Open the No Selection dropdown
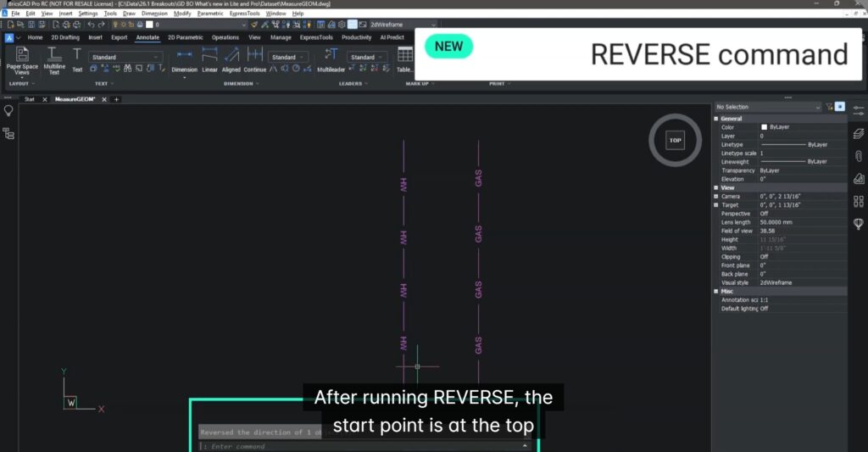 (767, 107)
